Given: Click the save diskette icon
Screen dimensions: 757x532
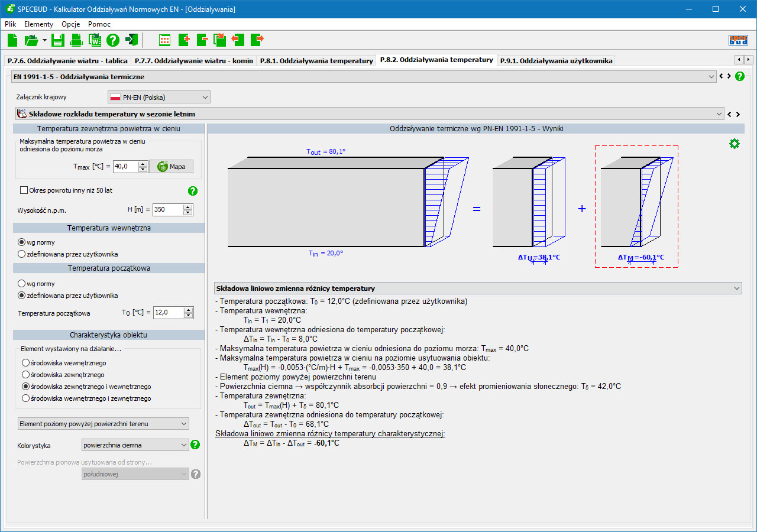Looking at the screenshot, I should (x=58, y=40).
